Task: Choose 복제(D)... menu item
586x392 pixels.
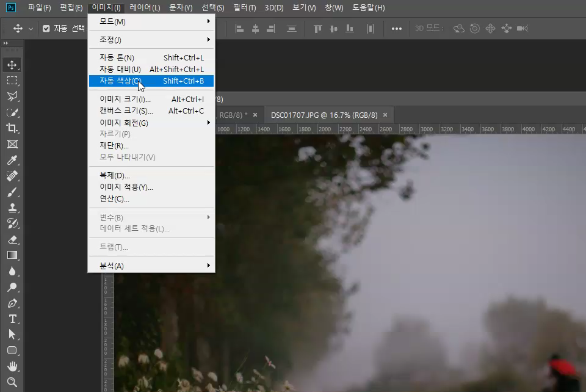Action: (x=151, y=175)
